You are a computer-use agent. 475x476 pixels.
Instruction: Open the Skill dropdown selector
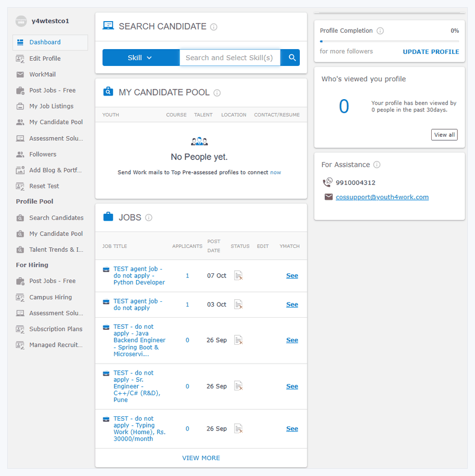click(141, 58)
